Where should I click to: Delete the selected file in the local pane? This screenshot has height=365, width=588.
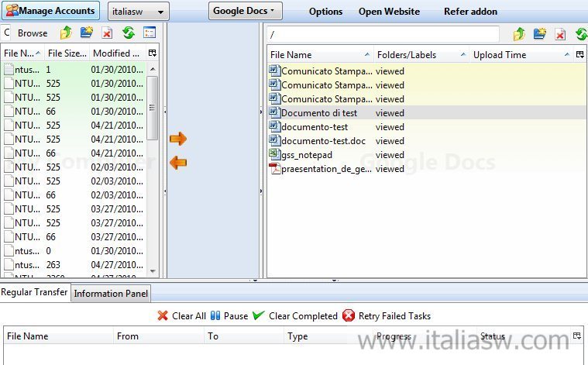(107, 33)
